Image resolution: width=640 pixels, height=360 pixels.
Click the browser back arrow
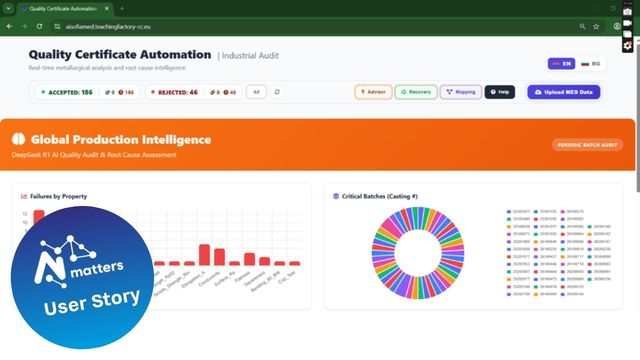9,27
